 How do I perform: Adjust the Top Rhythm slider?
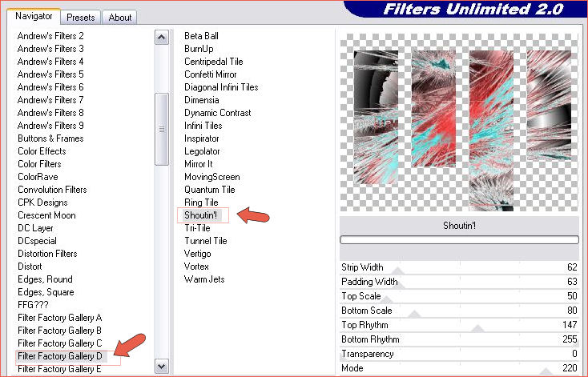pos(459,325)
